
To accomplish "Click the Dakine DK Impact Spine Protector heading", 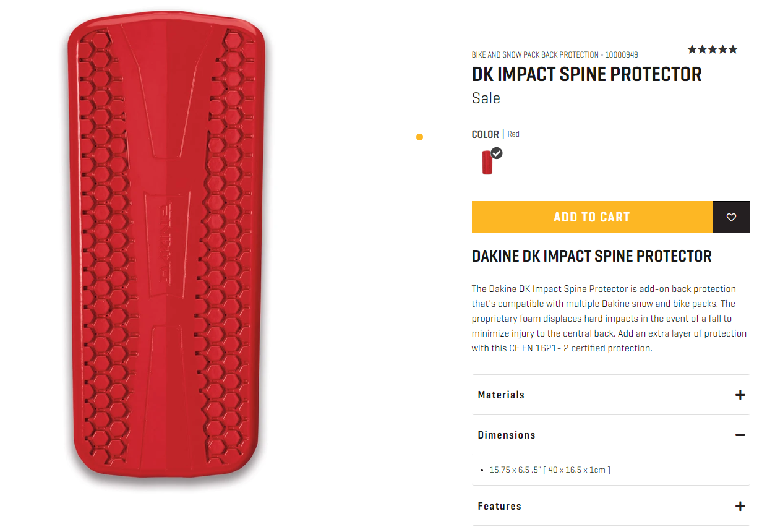I will [x=592, y=256].
